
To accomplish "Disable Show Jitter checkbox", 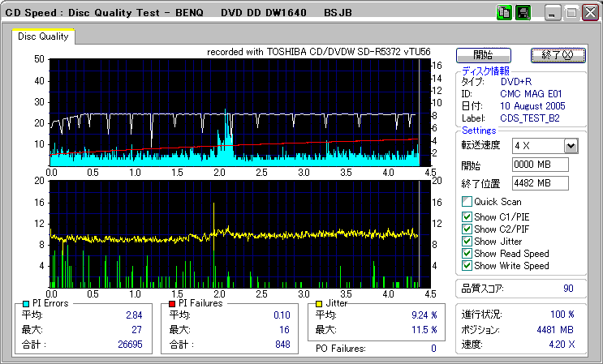I will [467, 241].
